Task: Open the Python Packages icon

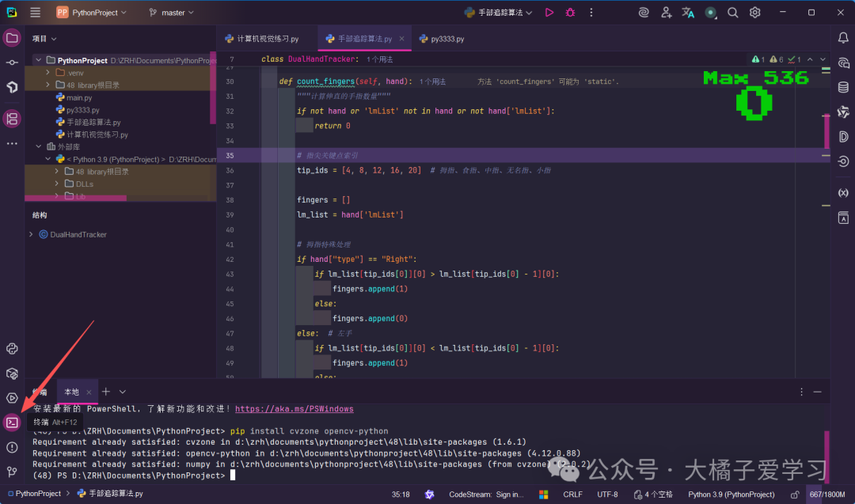Action: pyautogui.click(x=12, y=373)
